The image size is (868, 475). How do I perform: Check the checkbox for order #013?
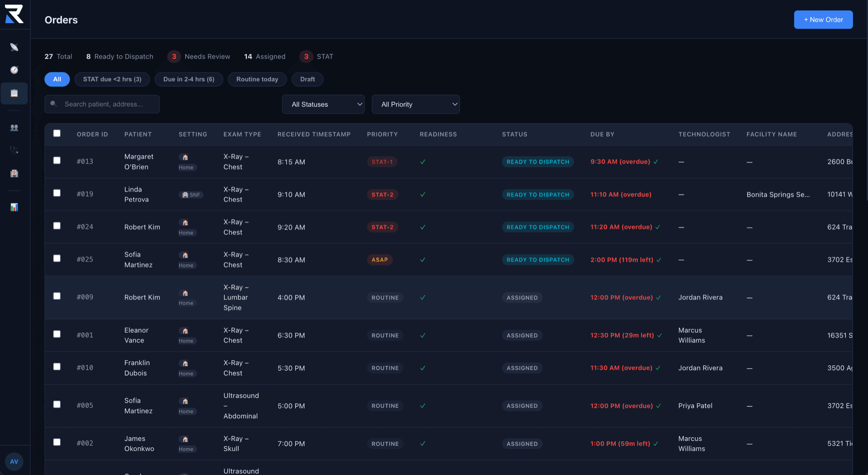click(57, 160)
